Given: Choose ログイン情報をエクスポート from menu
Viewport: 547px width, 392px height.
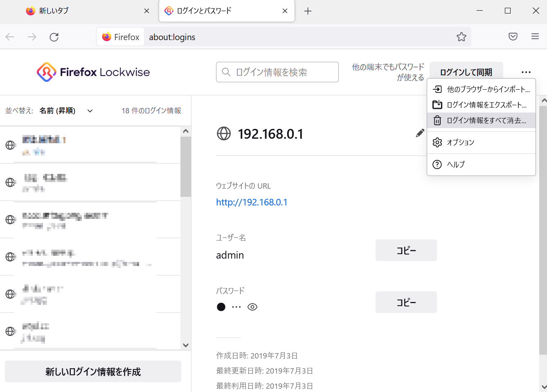Looking at the screenshot, I should [x=482, y=105].
